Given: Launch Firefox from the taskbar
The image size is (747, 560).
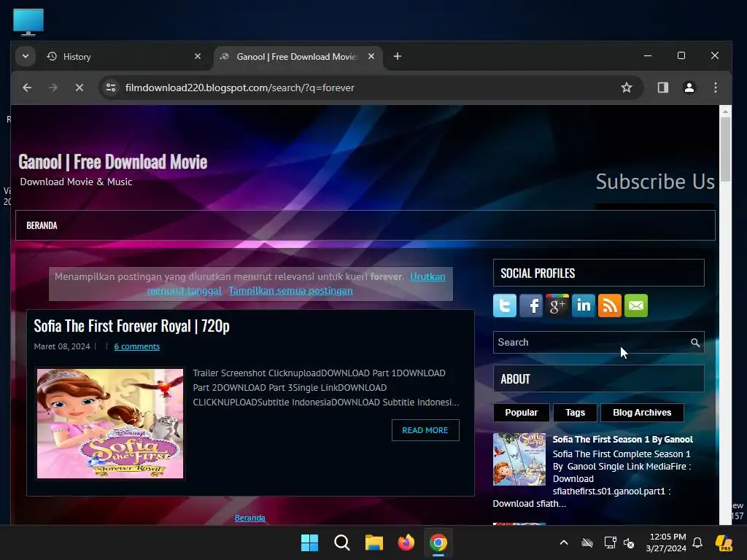Looking at the screenshot, I should (x=406, y=542).
